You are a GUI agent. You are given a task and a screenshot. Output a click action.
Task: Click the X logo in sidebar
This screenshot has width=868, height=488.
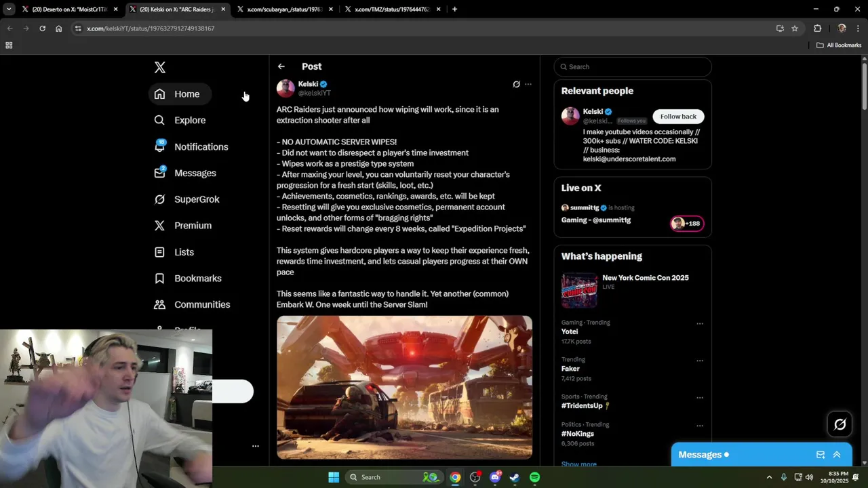point(160,67)
